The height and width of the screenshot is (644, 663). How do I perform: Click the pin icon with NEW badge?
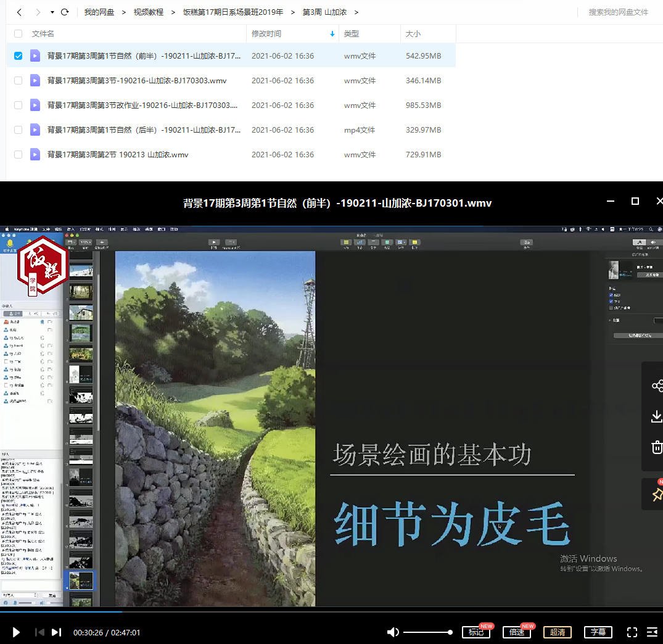coord(657,494)
